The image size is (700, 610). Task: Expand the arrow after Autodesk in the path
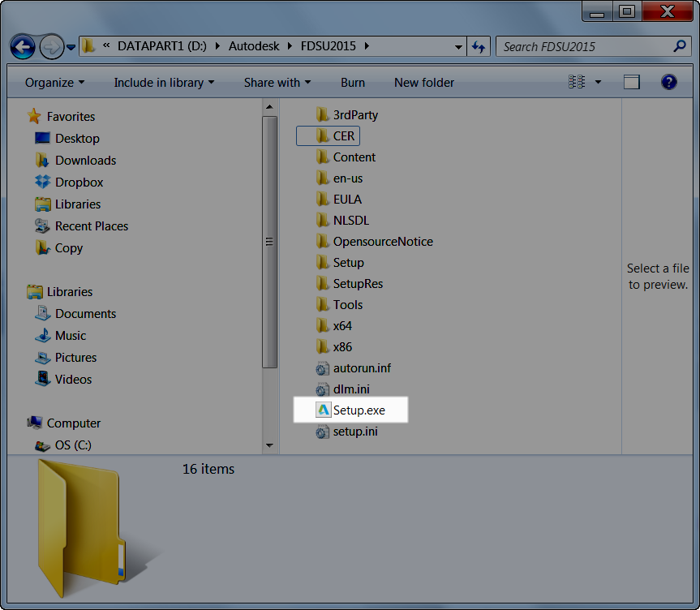coord(290,46)
